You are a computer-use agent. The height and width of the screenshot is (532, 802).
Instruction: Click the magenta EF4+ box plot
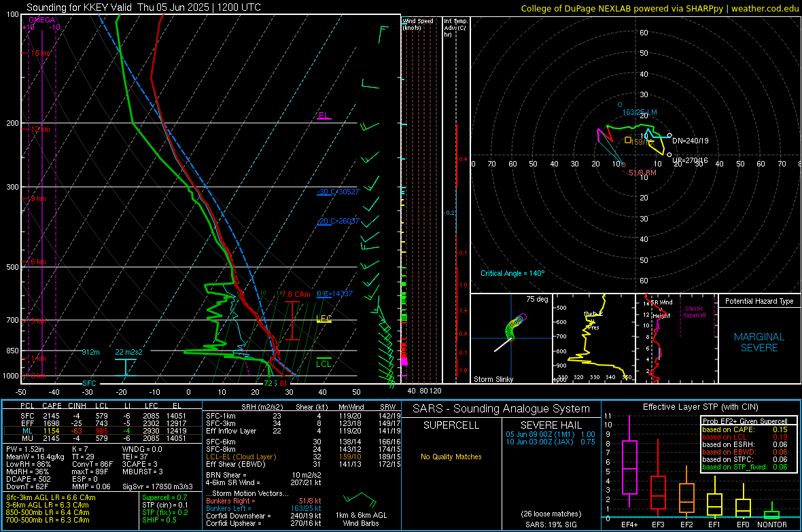[x=629, y=467]
